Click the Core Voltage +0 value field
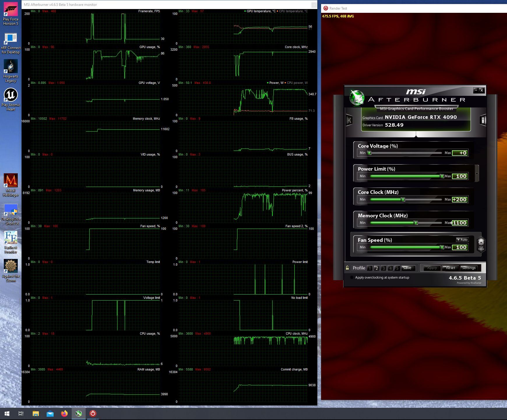The height and width of the screenshot is (420, 507). tap(460, 153)
